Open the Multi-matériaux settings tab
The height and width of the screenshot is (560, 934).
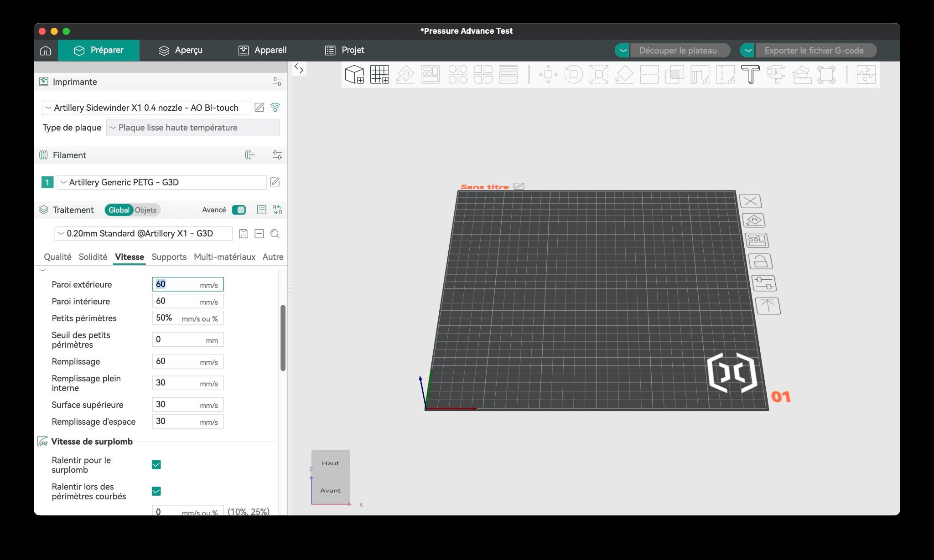pyautogui.click(x=224, y=257)
